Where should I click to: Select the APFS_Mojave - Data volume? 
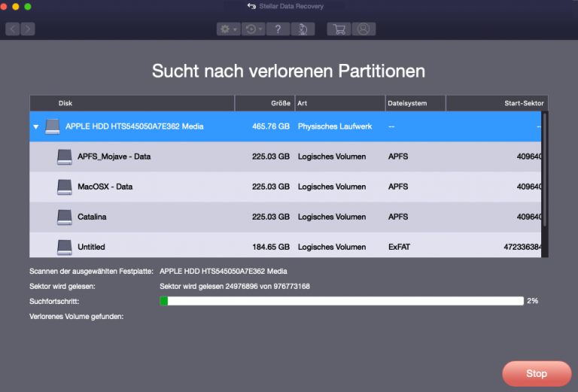tap(285, 156)
